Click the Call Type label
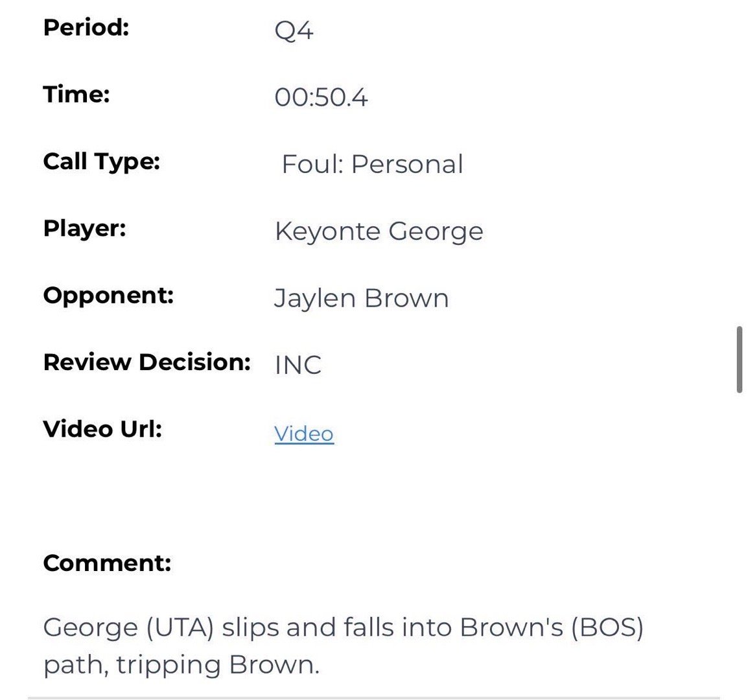This screenshot has height=700, width=748. click(x=101, y=161)
